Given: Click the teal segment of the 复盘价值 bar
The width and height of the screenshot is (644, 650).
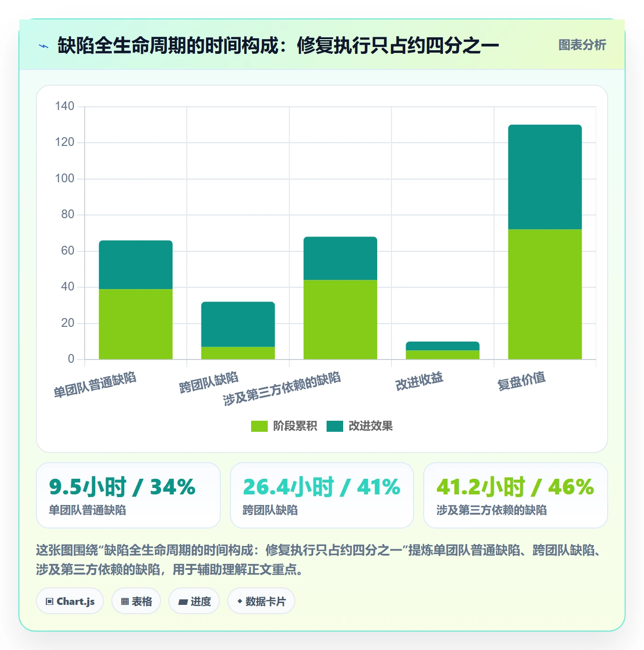Looking at the screenshot, I should 545,177.
